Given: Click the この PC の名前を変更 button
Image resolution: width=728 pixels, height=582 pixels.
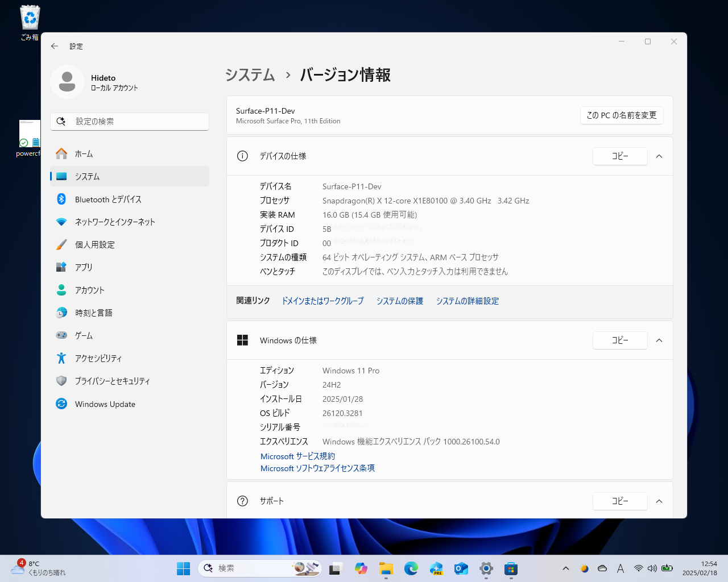Looking at the screenshot, I should (x=622, y=115).
